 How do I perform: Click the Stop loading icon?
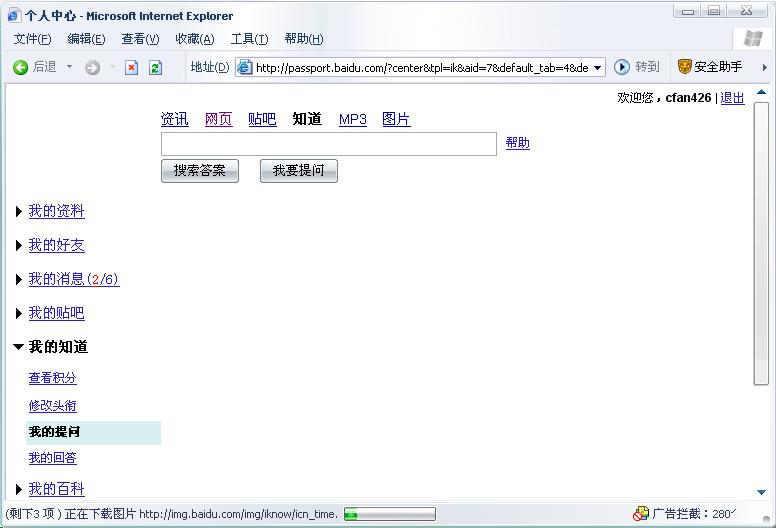(x=131, y=67)
